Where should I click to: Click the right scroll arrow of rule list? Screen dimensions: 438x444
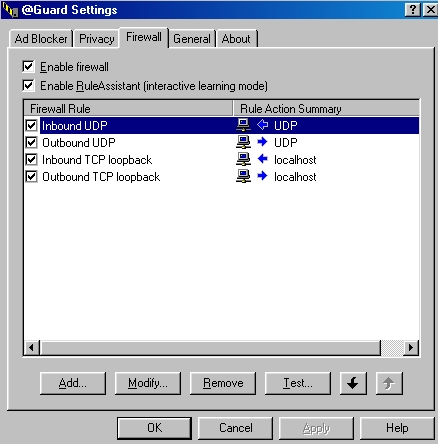[x=411, y=348]
